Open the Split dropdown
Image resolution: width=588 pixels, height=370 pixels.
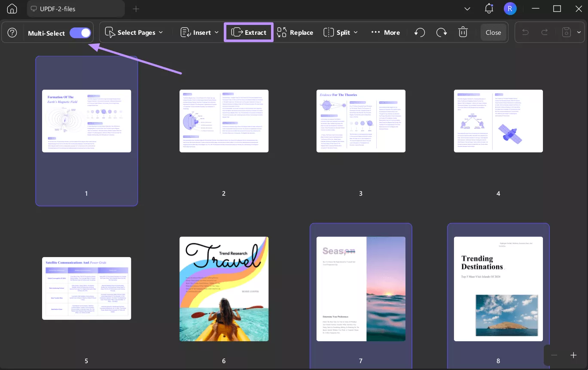coord(340,32)
